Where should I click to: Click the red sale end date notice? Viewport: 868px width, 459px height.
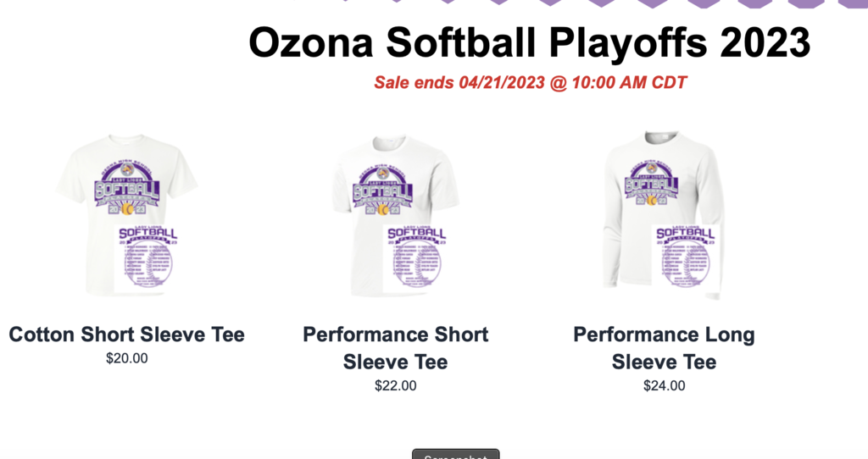530,83
